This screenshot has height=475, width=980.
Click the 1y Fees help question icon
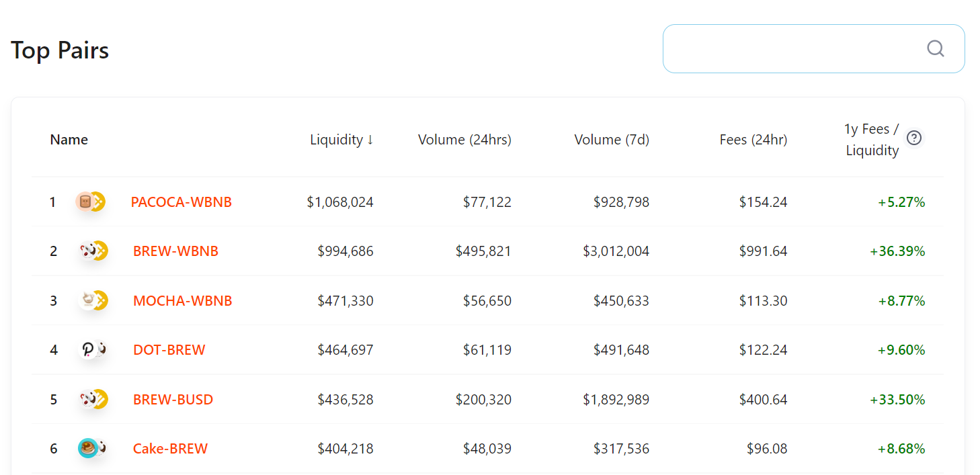914,138
